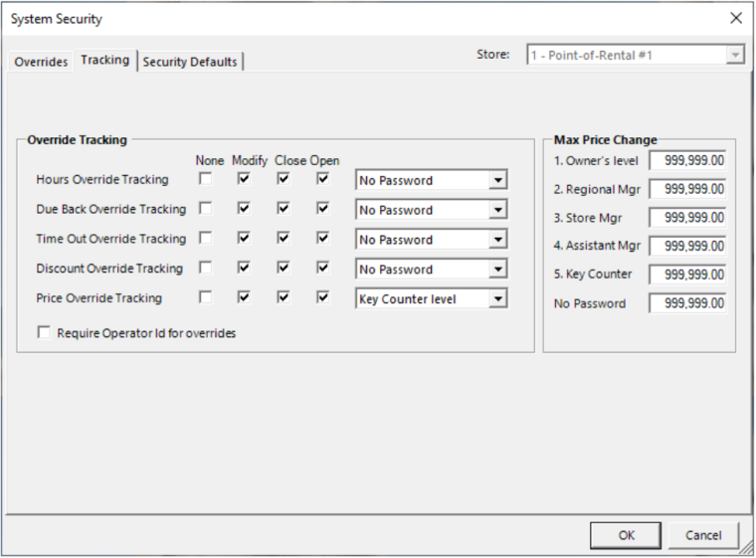Toggle Open for Time Out Override Tracking

coord(322,239)
